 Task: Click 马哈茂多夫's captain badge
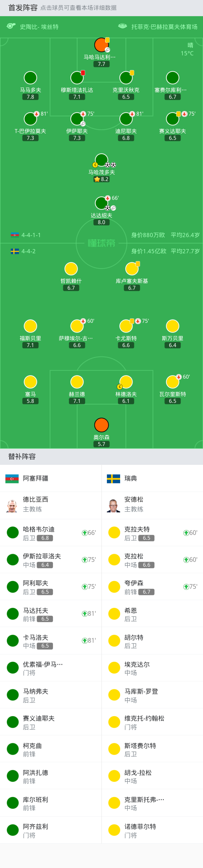pos(95,165)
